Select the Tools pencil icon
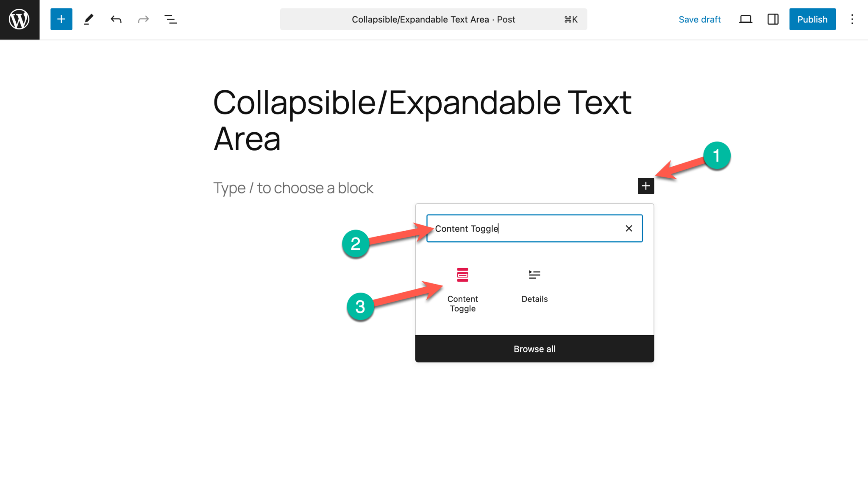 click(89, 19)
